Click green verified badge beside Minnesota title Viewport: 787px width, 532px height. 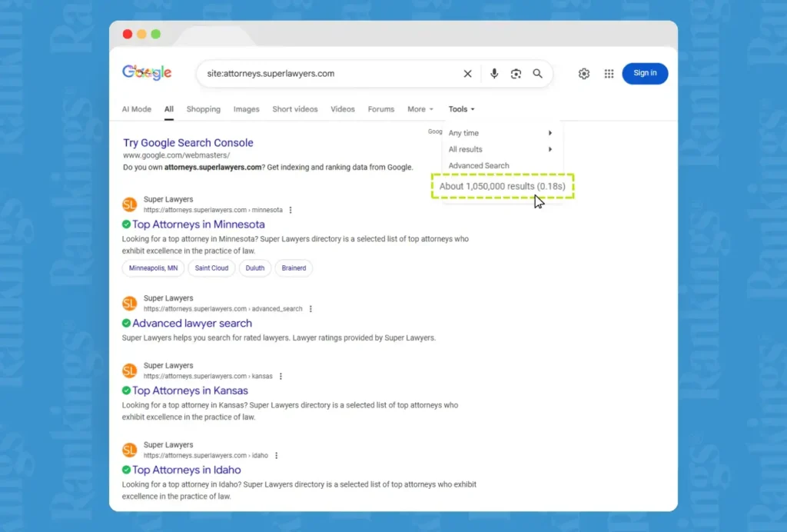126,224
